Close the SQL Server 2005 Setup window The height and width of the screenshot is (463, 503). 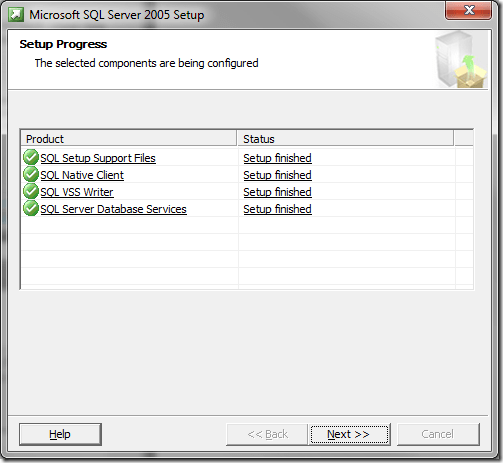tap(468, 10)
